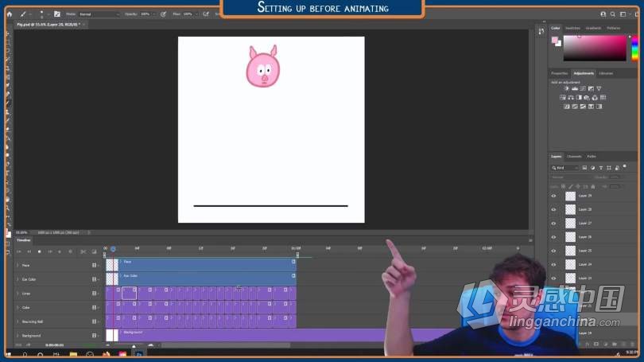Add a Channel Mixer adjustment
The height and width of the screenshot is (362, 644).
pos(595,98)
